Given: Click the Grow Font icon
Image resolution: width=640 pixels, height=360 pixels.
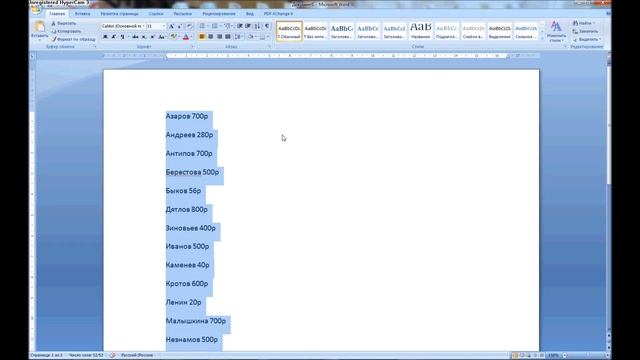Looking at the screenshot, I should tap(171, 26).
